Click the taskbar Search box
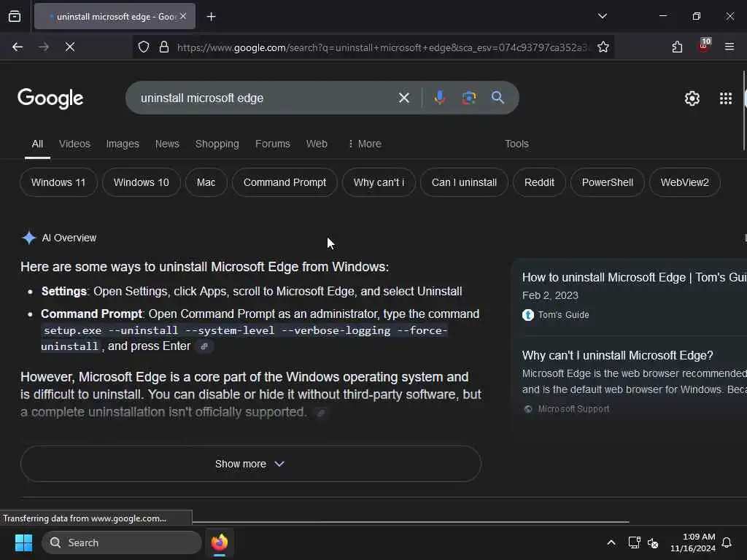 point(122,542)
